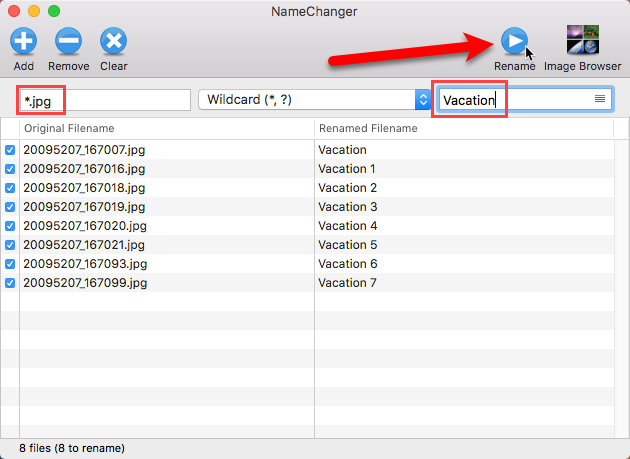The height and width of the screenshot is (459, 630).
Task: Minimize the NameChanger window with yellow button
Action: tap(34, 11)
